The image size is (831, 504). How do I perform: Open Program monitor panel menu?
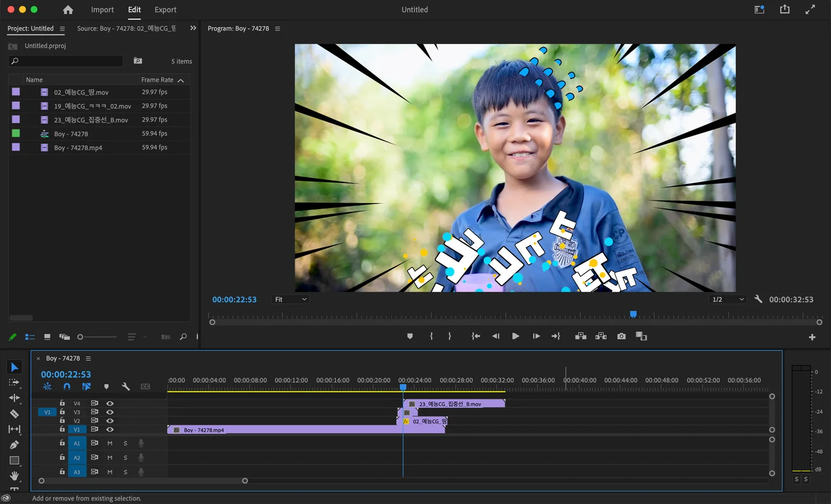(277, 28)
